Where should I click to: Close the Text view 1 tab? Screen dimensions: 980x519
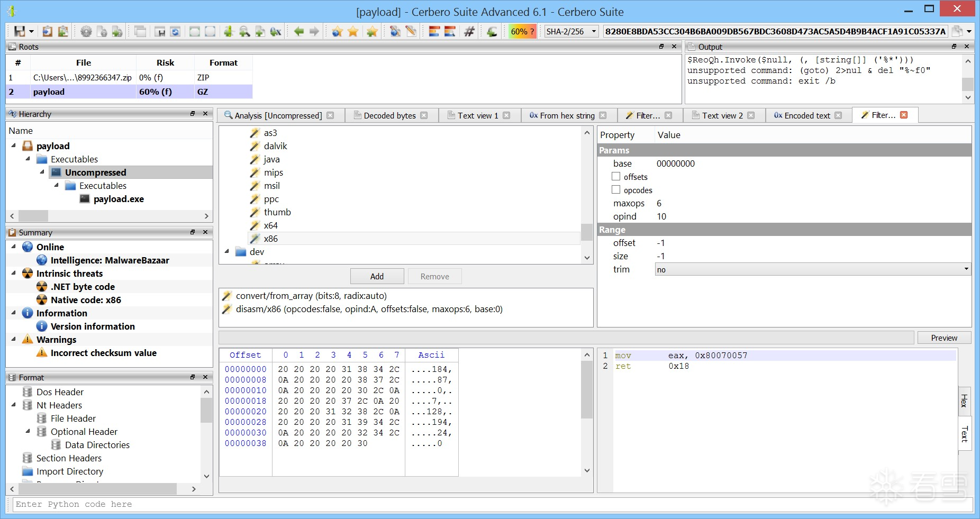(x=506, y=115)
